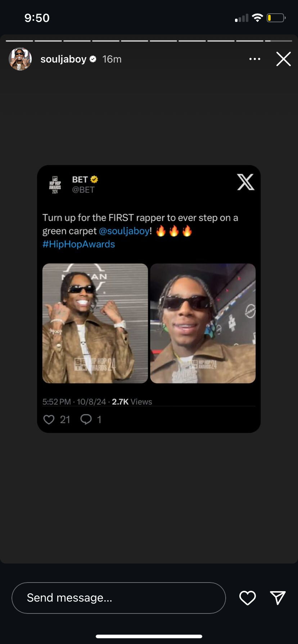Open the right selfie photo thumbnail
The image size is (298, 644).
click(203, 323)
